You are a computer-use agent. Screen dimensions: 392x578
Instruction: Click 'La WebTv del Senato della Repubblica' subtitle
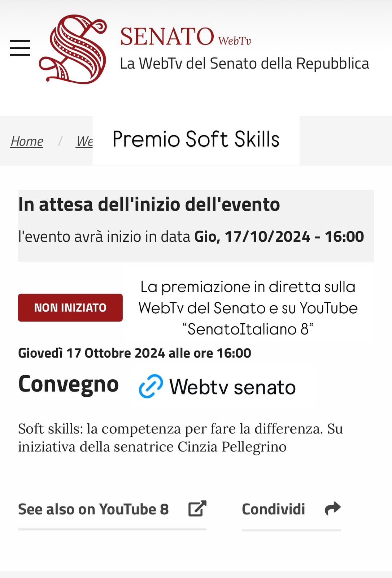tap(244, 64)
